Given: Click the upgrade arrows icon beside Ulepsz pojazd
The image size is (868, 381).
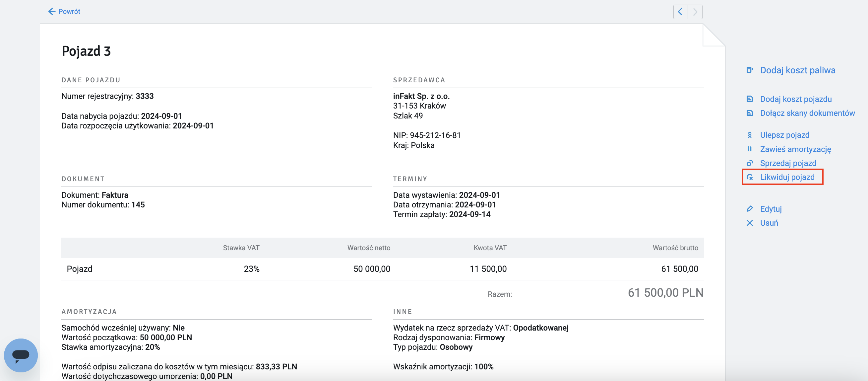Looking at the screenshot, I should tap(749, 135).
